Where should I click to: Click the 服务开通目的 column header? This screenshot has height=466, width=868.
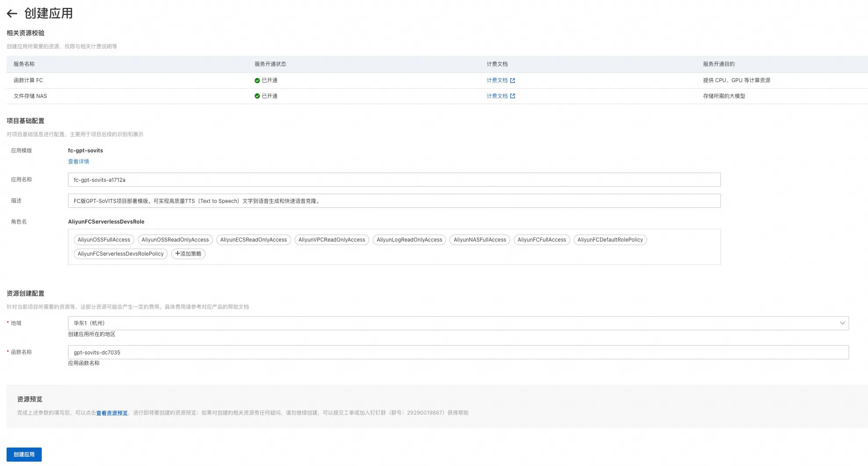coord(719,64)
